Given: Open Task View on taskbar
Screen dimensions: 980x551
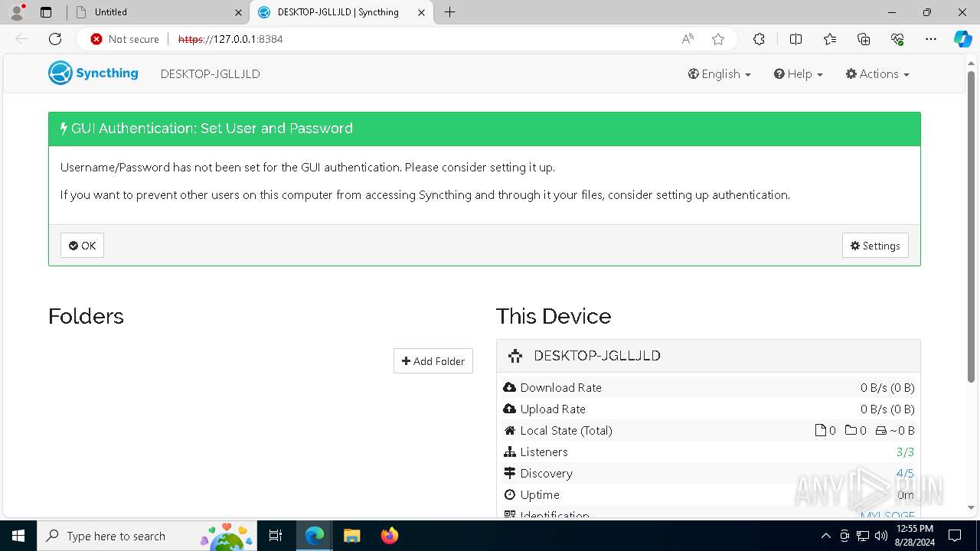Looking at the screenshot, I should pyautogui.click(x=276, y=536).
